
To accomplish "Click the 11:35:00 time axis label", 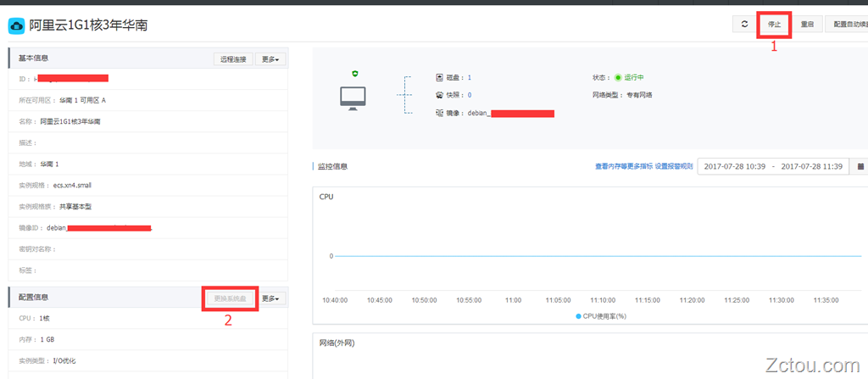I will [826, 300].
